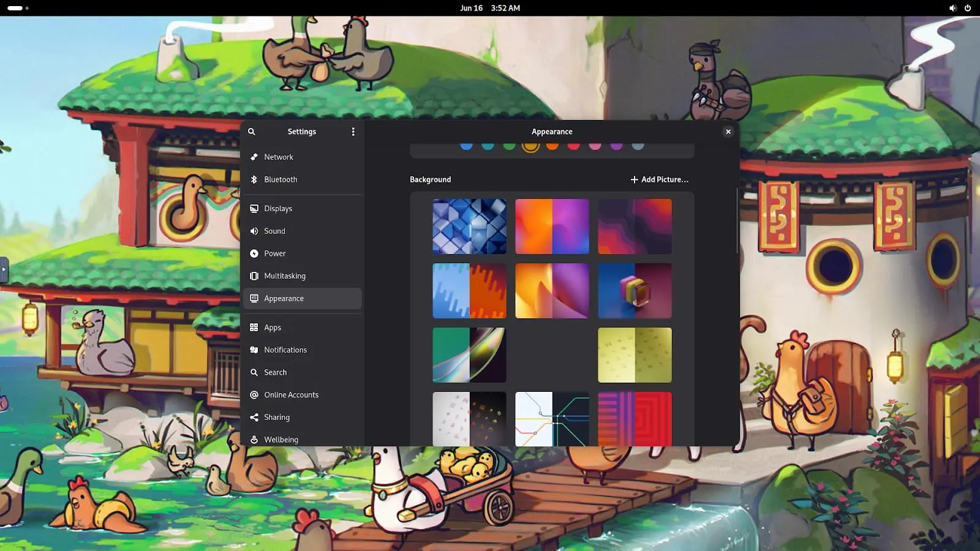Select the yellow and purple folds wallpaper
This screenshot has height=551, width=980.
click(552, 291)
